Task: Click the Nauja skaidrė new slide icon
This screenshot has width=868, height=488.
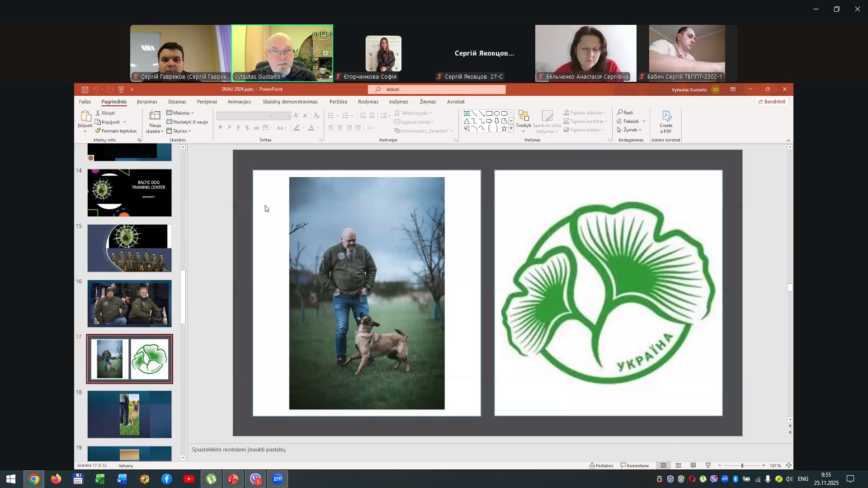Action: pyautogui.click(x=155, y=117)
